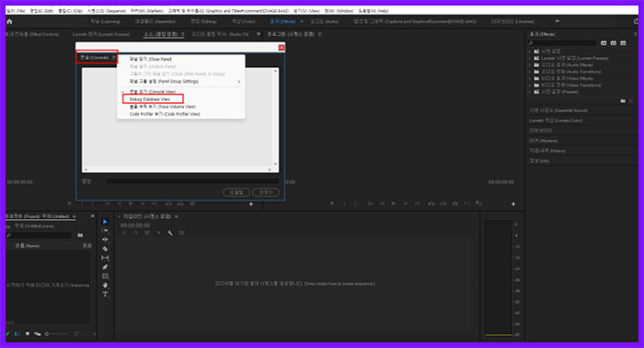Toggle Project write-enabled green pencil
The image size is (644, 348).
click(7, 333)
